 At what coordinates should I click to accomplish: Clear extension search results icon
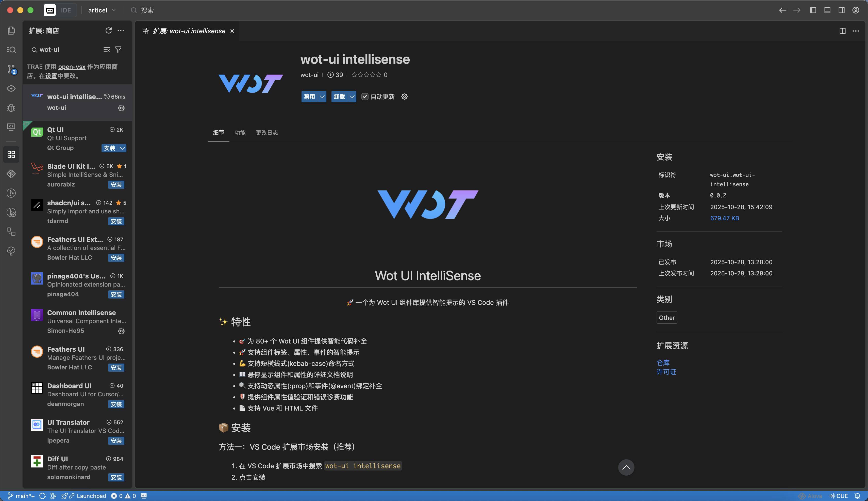(x=107, y=50)
